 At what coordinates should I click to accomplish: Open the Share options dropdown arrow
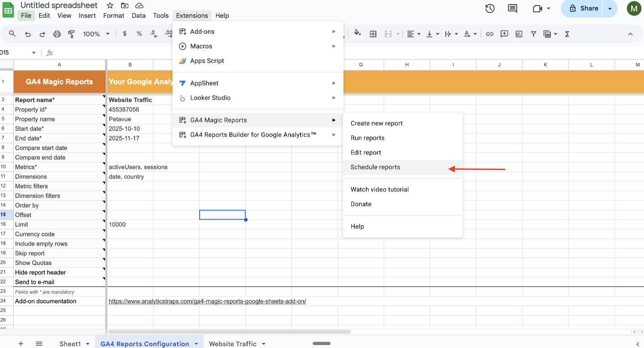pos(610,8)
